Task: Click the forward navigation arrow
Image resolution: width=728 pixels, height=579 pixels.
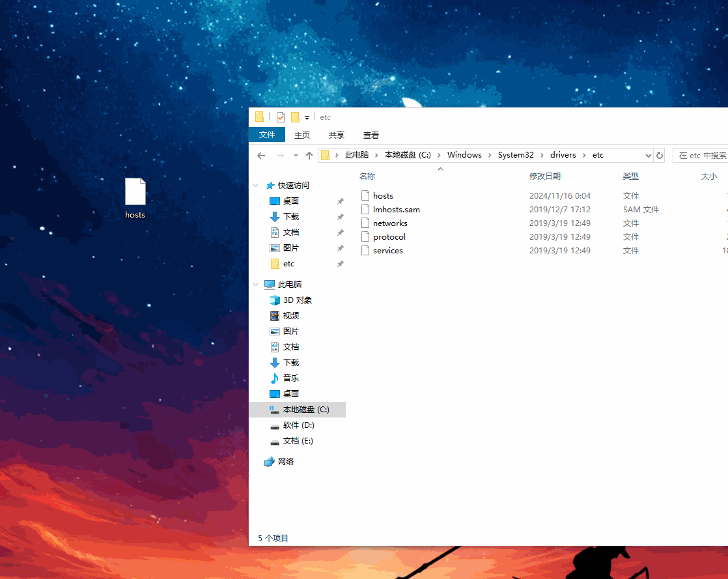Action: [280, 156]
